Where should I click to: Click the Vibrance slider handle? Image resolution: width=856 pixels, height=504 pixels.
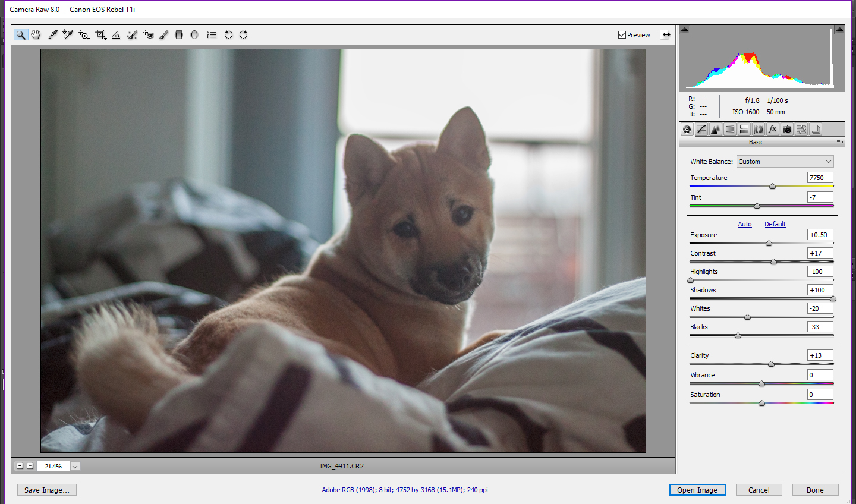pos(761,384)
